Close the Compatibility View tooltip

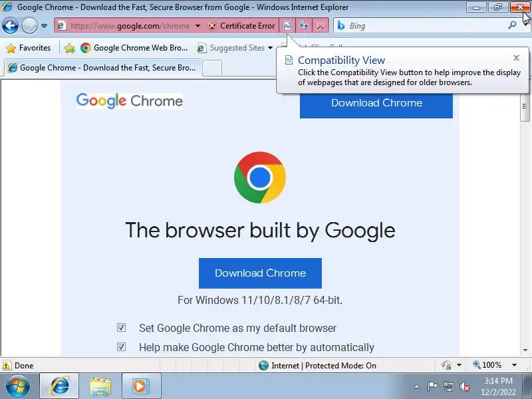(x=517, y=58)
